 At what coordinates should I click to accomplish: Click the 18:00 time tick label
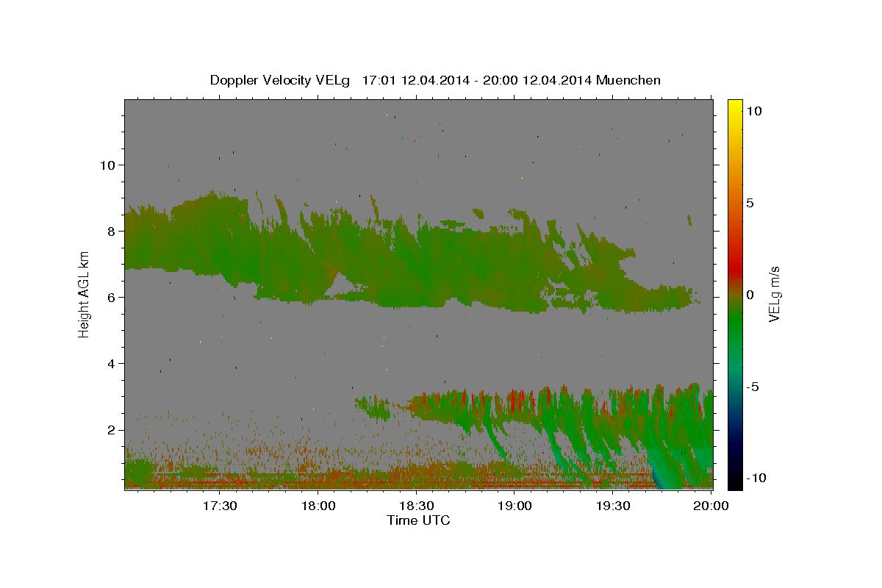319,506
